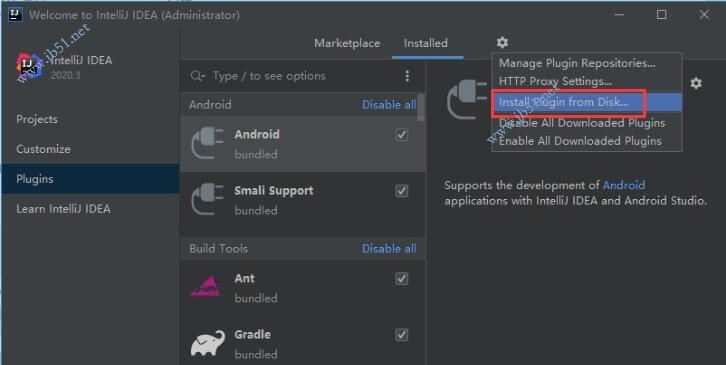Disable the Ant plugin checkbox
Viewport: 726px width, 365px height.
click(401, 279)
